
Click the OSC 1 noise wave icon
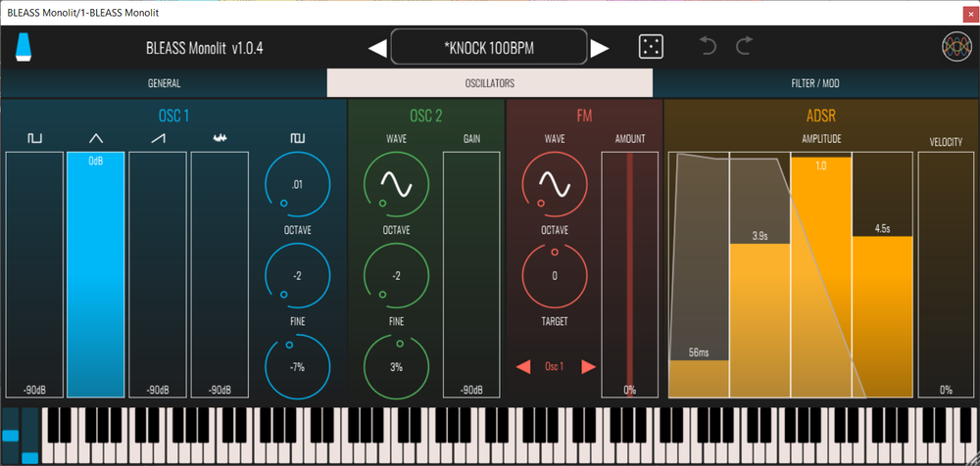tap(220, 139)
